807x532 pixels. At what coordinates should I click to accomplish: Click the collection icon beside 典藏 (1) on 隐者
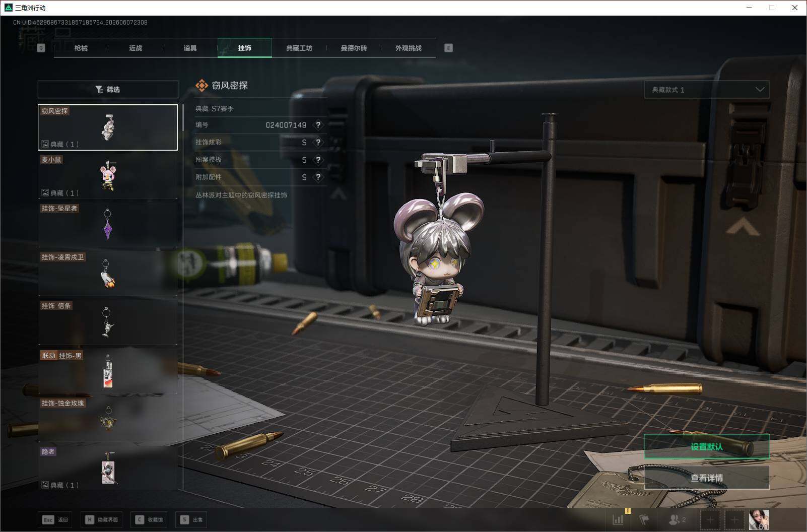coord(45,485)
